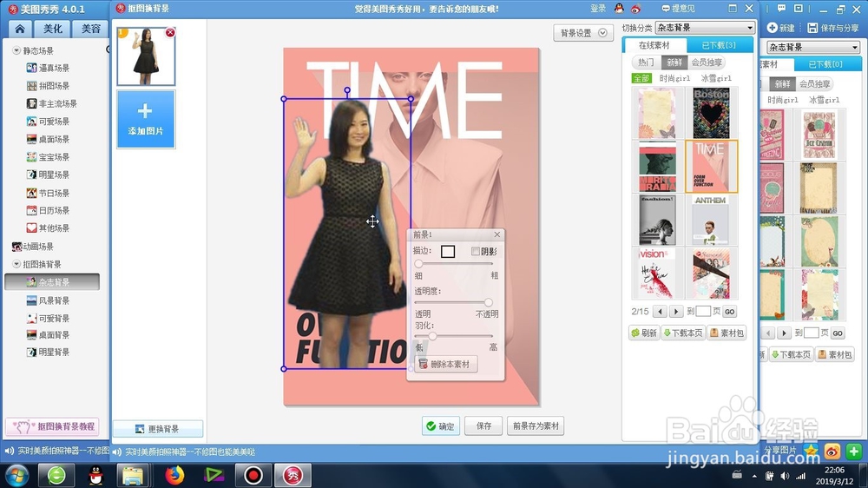868x488 pixels.
Task: Close the 前景1 settings popup
Action: click(497, 234)
